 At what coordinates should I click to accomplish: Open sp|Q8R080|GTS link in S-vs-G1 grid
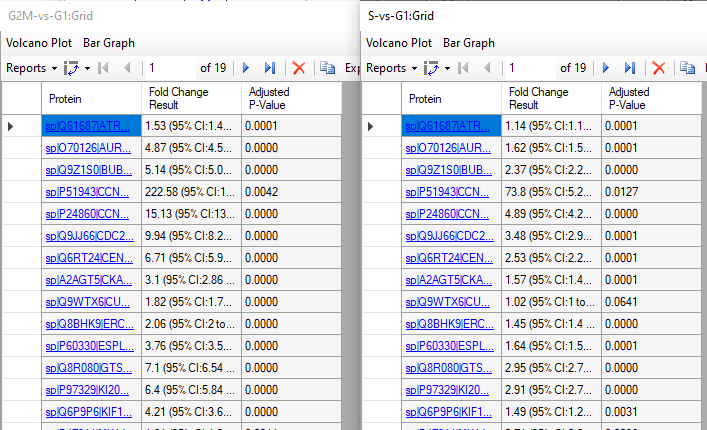tap(448, 368)
